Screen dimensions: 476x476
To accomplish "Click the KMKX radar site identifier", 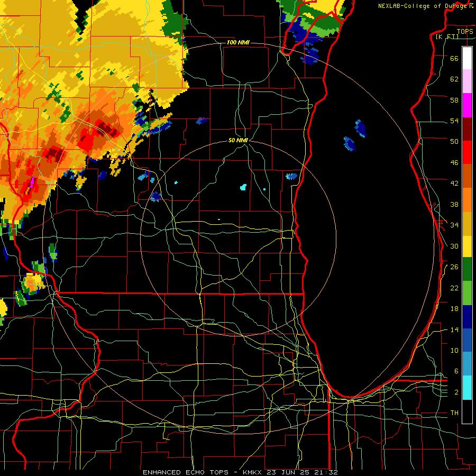I will click(253, 472).
